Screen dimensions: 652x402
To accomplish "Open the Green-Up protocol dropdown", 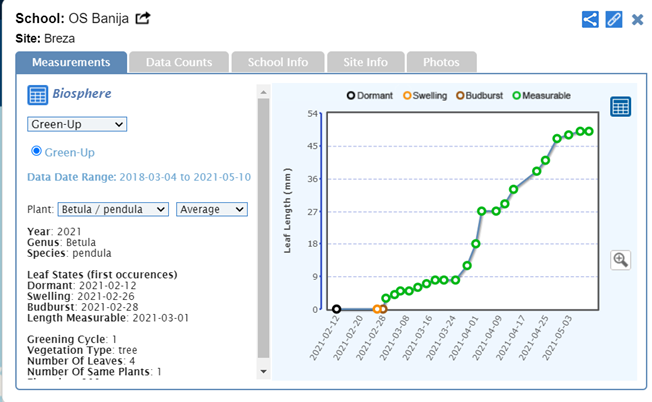I will point(77,124).
